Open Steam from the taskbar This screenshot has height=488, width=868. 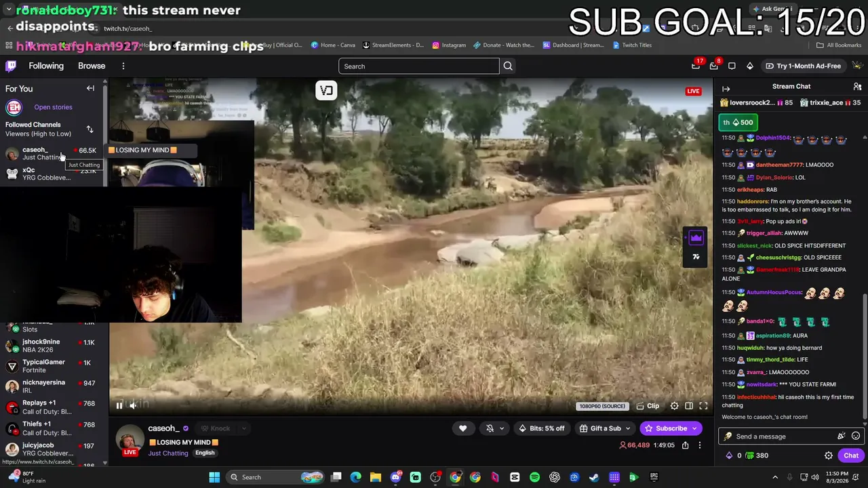(x=593, y=477)
